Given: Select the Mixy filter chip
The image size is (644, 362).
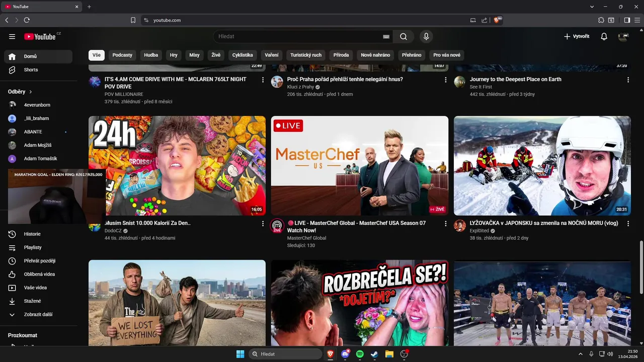Looking at the screenshot, I should pos(195,55).
